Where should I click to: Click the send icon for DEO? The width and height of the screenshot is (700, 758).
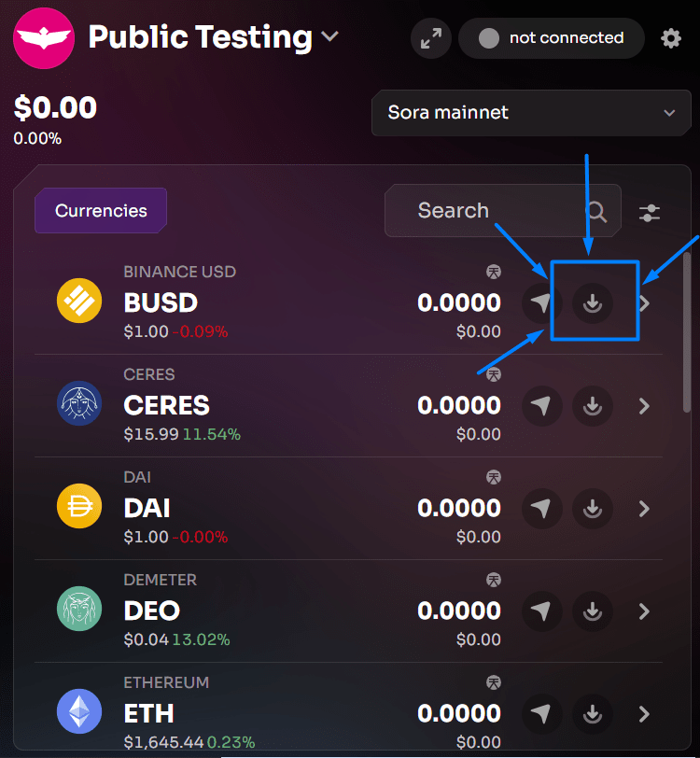coord(541,611)
